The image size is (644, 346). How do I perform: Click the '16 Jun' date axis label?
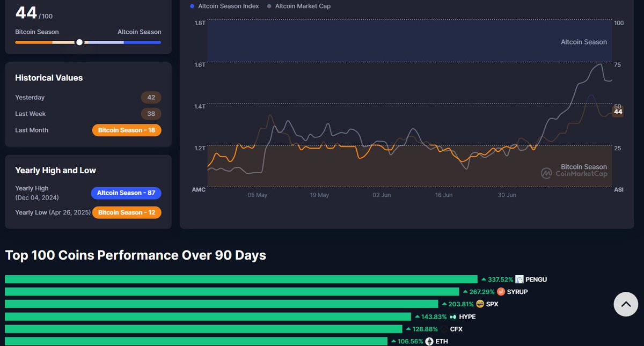pos(444,195)
